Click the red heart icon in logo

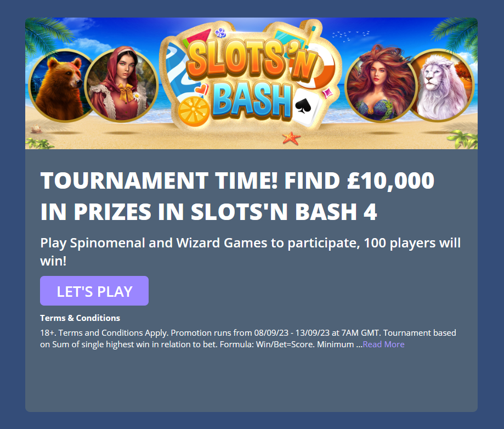point(201,90)
